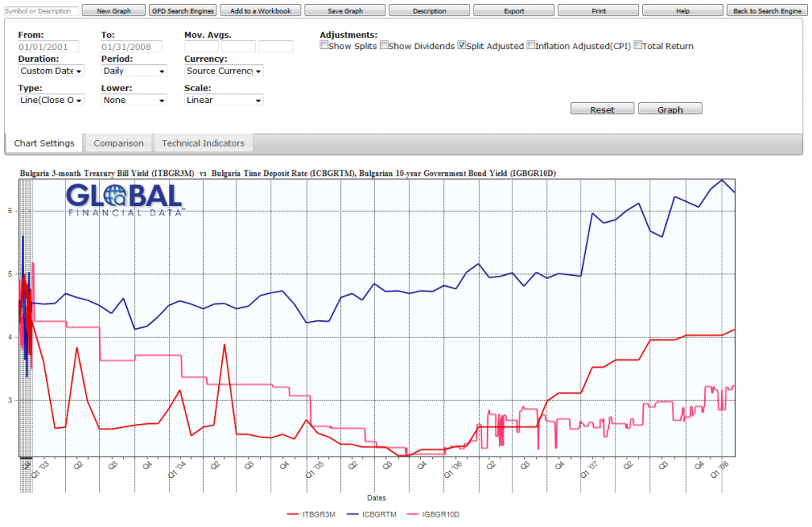Save the current graph
Viewport: 812px width, 527px height.
pyautogui.click(x=345, y=10)
